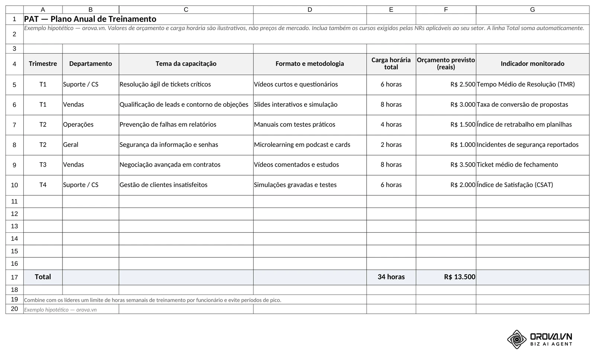Select 'Ticket médio de fechamento' cell

pyautogui.click(x=533, y=165)
